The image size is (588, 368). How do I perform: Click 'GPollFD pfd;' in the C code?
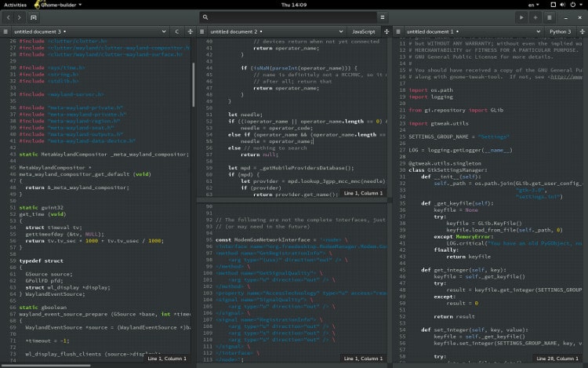tap(44, 281)
